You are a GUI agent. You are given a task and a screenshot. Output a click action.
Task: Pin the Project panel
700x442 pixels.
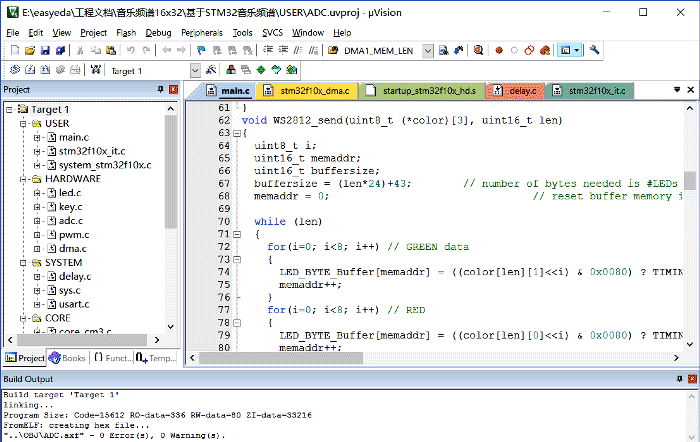tap(160, 90)
